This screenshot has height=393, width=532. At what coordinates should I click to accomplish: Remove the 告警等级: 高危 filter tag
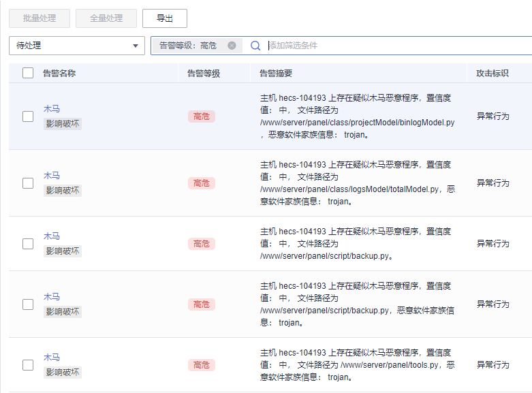coord(232,46)
